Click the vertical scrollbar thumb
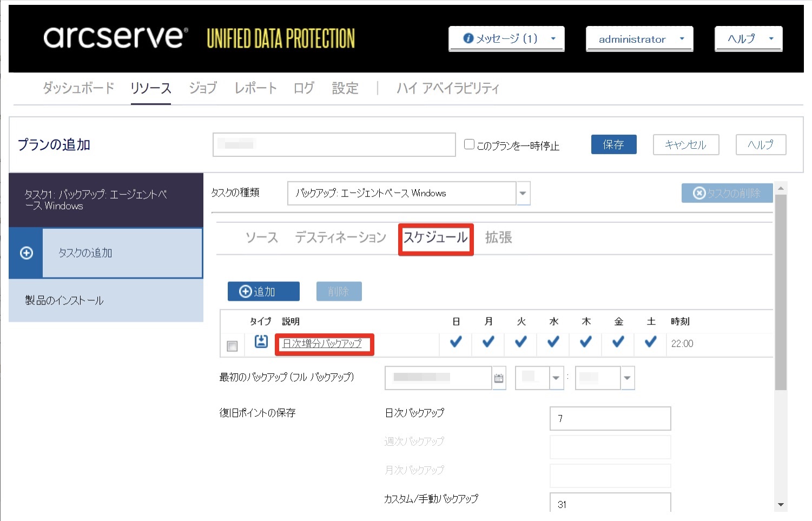Viewport: 812px width, 521px height. pyautogui.click(x=781, y=292)
